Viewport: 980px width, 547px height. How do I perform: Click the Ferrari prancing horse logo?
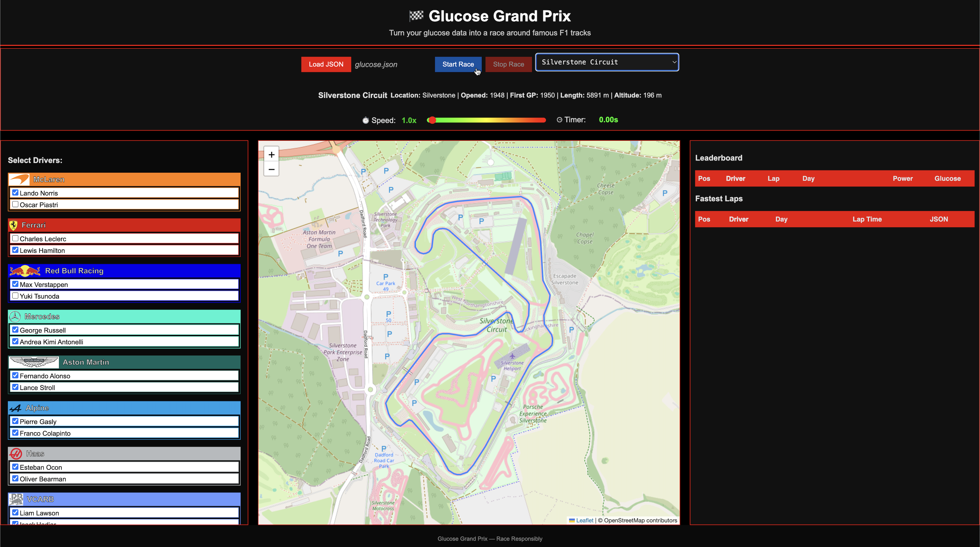[14, 225]
